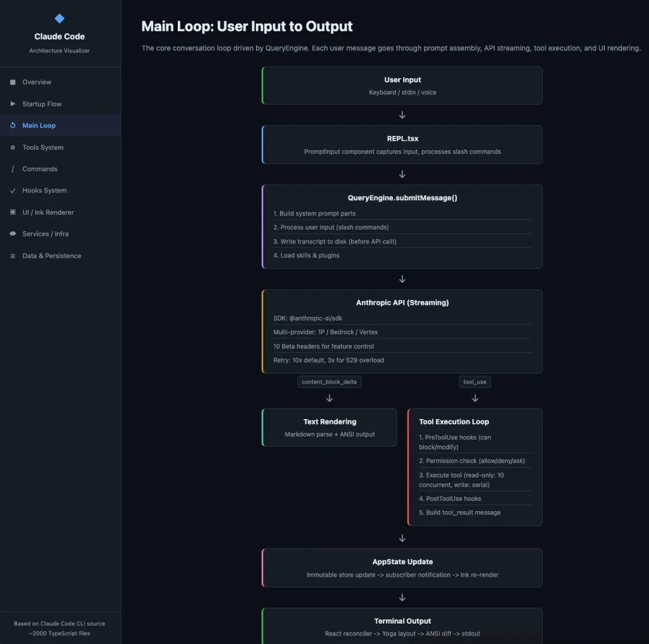The image size is (649, 644).
Task: Click the Hooks System checkmark icon
Action: click(13, 191)
